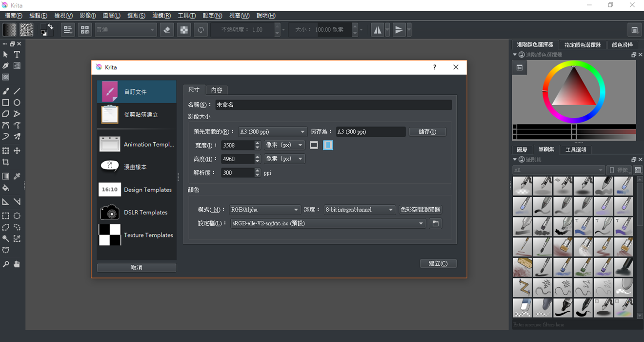The height and width of the screenshot is (342, 644).
Task: Open width unit pixels dropdown
Action: pyautogui.click(x=284, y=145)
